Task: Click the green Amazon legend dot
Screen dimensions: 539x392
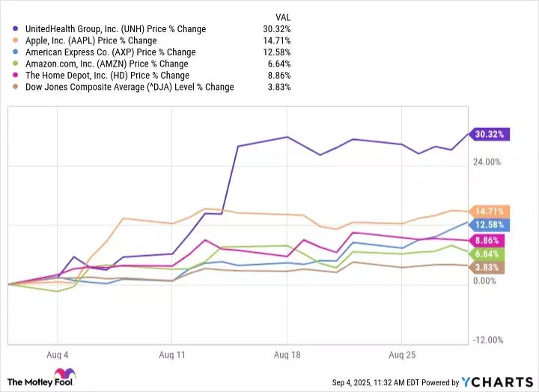Action: point(16,64)
